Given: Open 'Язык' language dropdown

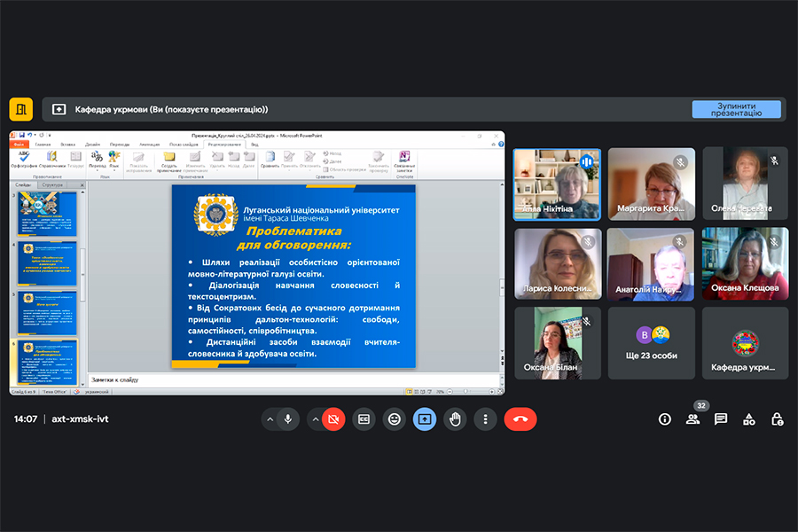Looking at the screenshot, I should pos(114,160).
